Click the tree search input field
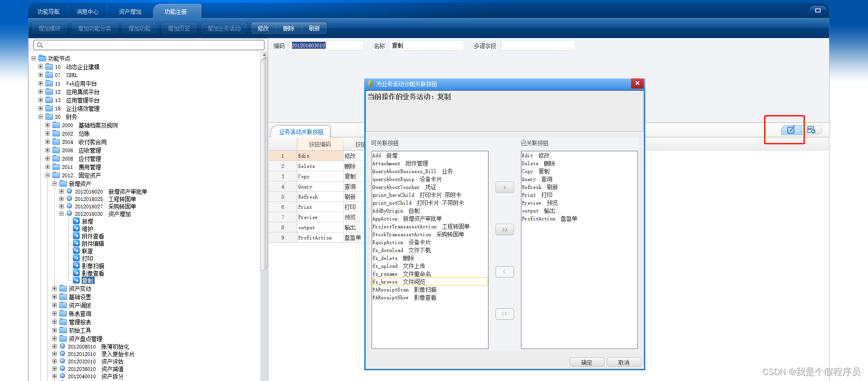This screenshot has width=868, height=381. [x=149, y=45]
